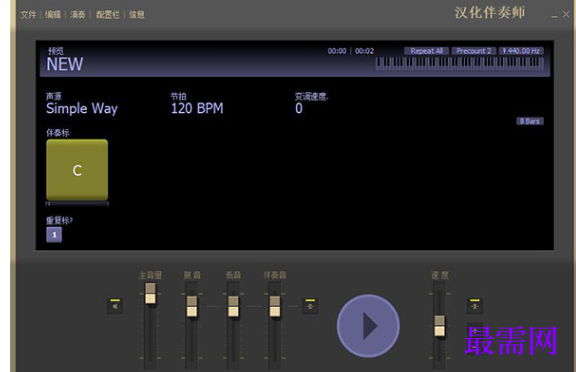Click the transpose value 0
The image size is (576, 372).
click(x=299, y=108)
